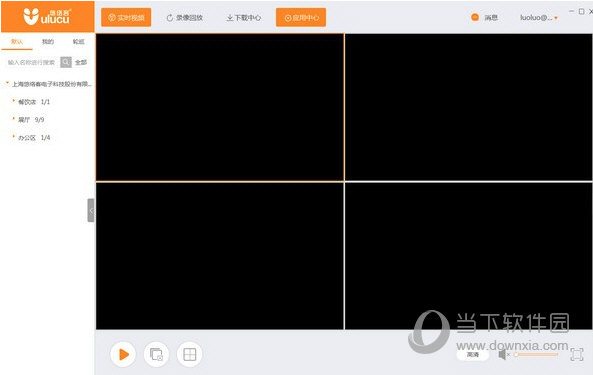Select the top-left video pane
Screen dimensions: 593x375
[220, 107]
